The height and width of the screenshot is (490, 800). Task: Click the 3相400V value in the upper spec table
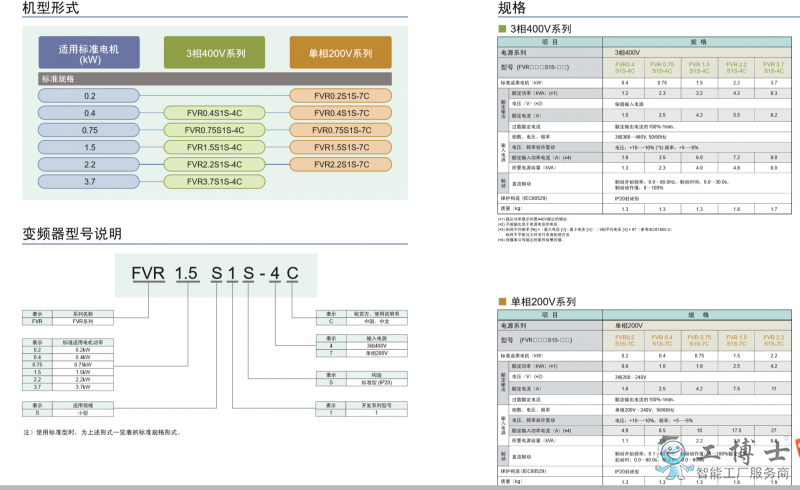point(627,53)
